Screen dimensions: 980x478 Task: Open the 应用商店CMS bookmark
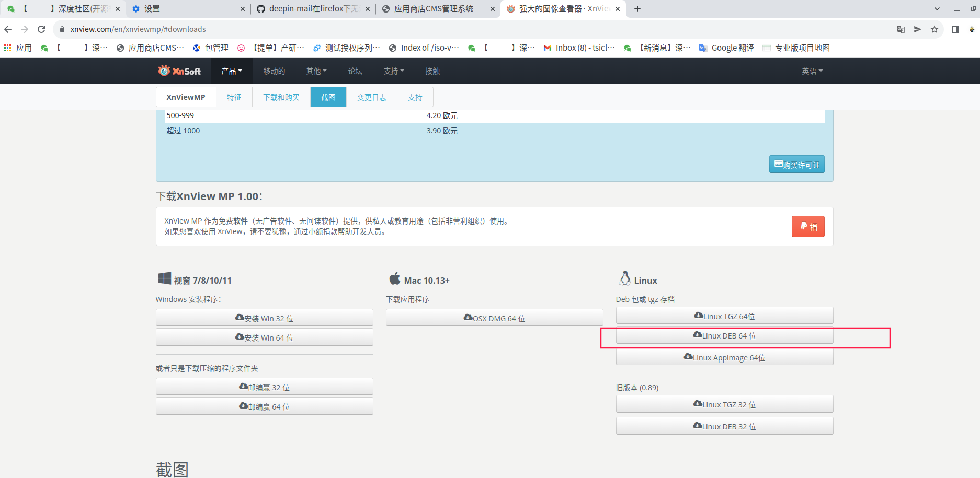click(150, 48)
